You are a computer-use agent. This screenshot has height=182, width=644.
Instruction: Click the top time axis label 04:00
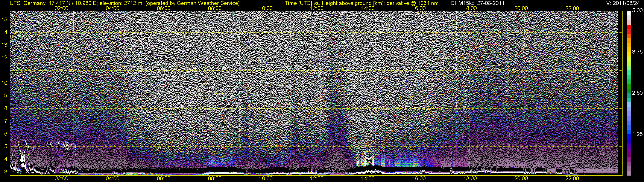pos(112,8)
